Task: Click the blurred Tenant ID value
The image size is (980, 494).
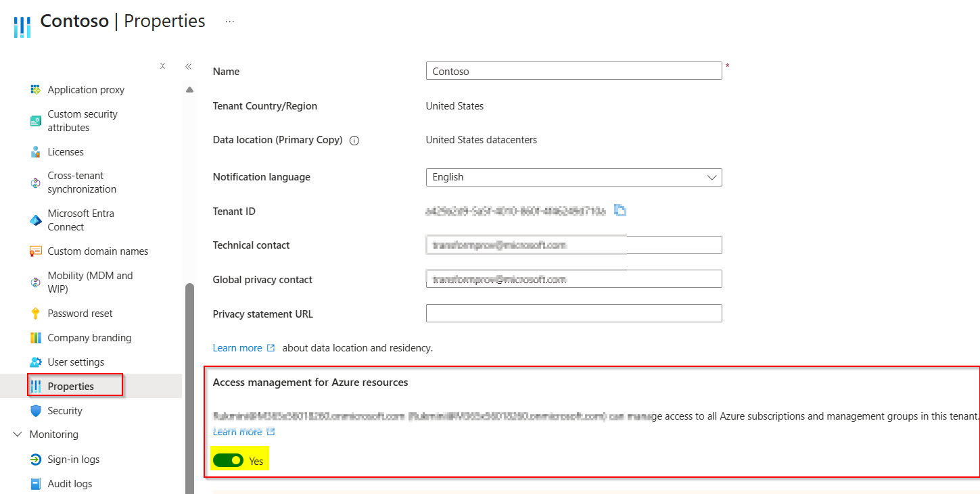Action: pyautogui.click(x=516, y=211)
